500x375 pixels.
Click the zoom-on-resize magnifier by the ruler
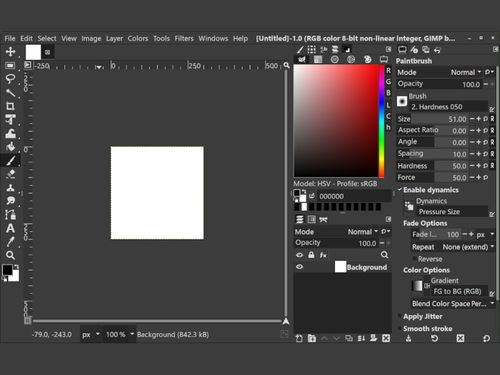point(286,65)
